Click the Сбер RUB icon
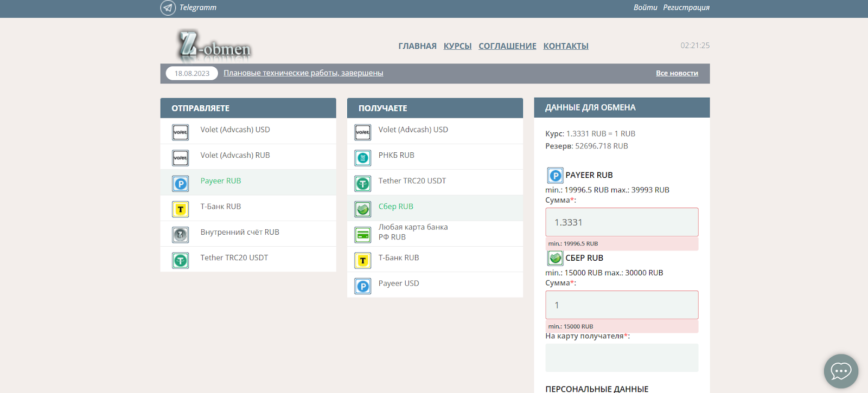The image size is (868, 393). pyautogui.click(x=363, y=209)
